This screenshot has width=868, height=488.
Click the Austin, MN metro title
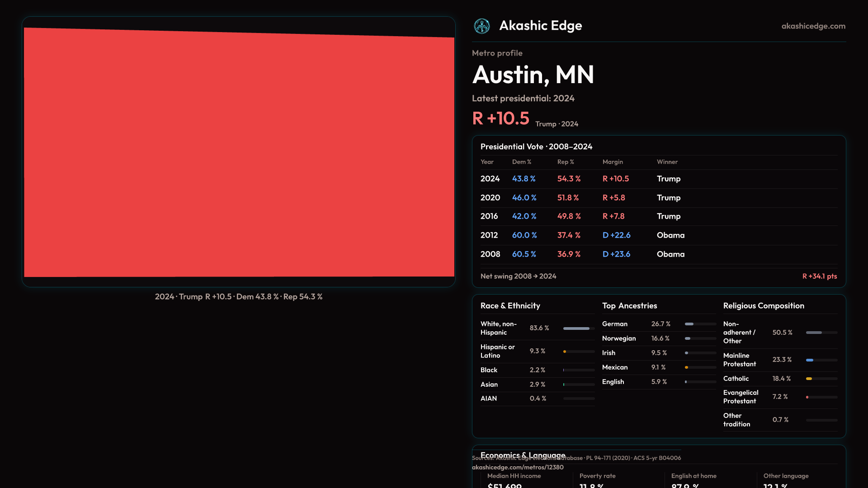(x=533, y=75)
